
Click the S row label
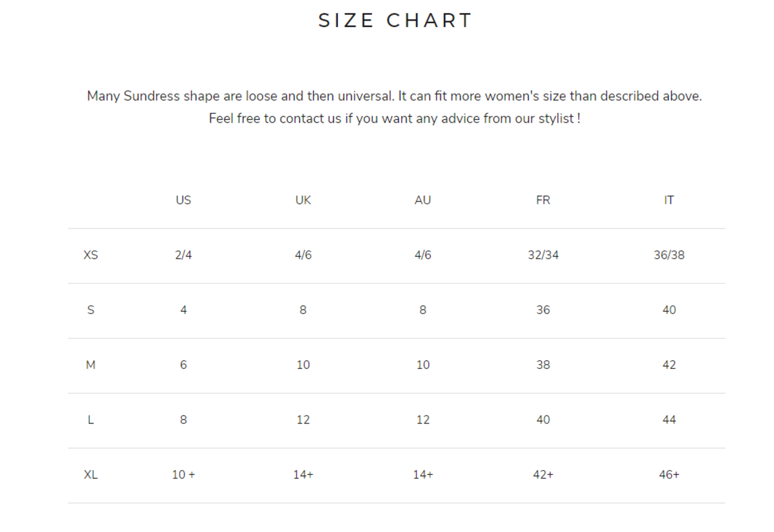pos(91,310)
